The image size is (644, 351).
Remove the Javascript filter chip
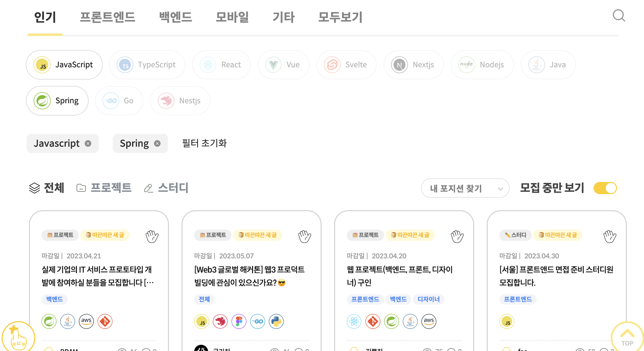click(x=88, y=143)
